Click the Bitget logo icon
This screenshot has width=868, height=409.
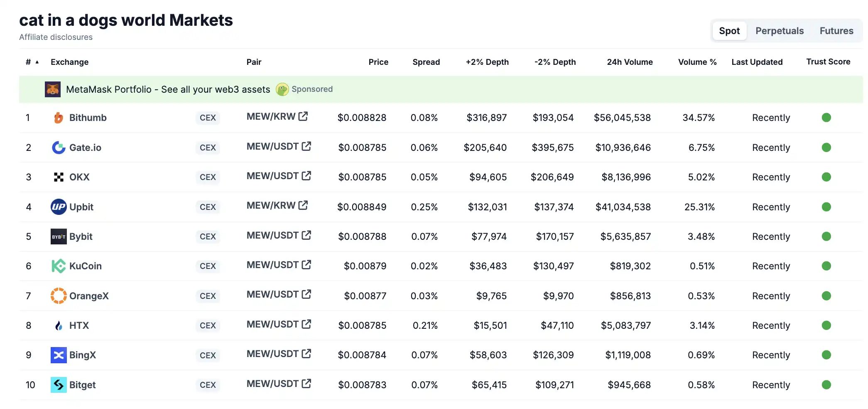[59, 385]
